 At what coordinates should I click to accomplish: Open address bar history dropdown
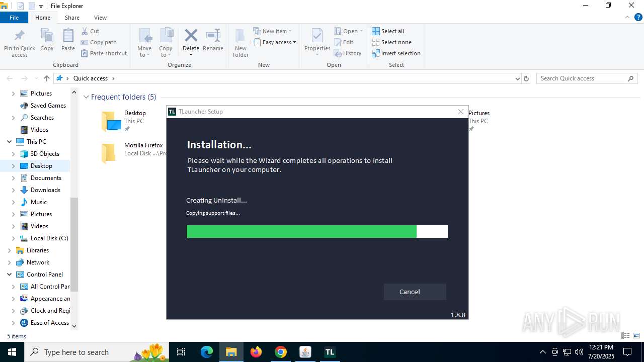point(517,78)
